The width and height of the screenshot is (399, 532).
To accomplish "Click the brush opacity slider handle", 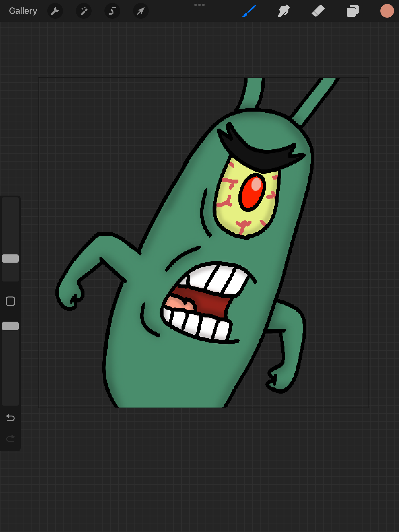I will pyautogui.click(x=10, y=326).
